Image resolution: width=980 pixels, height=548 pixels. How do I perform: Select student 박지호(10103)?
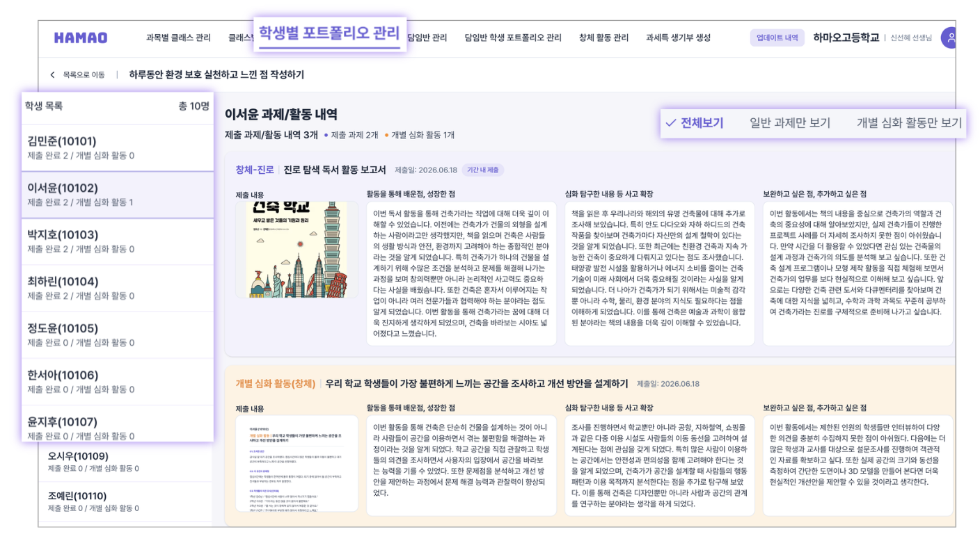[118, 241]
